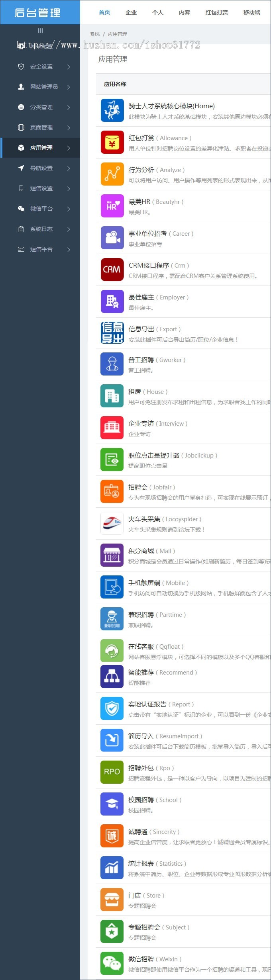Click the sidebar collapse bars icon
Viewport: 271px width, 980px height.
(x=40, y=31)
